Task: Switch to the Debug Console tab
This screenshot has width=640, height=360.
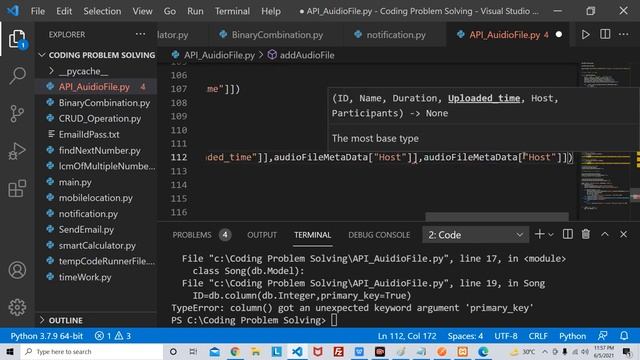Action: [x=379, y=235]
